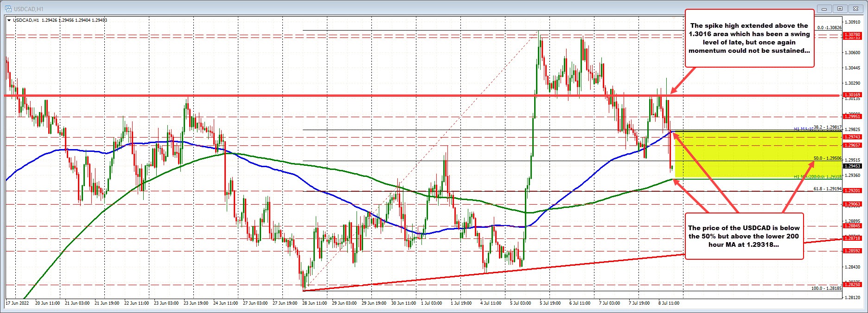Select the 61.8 Fibonacci label 1.29194

point(827,189)
